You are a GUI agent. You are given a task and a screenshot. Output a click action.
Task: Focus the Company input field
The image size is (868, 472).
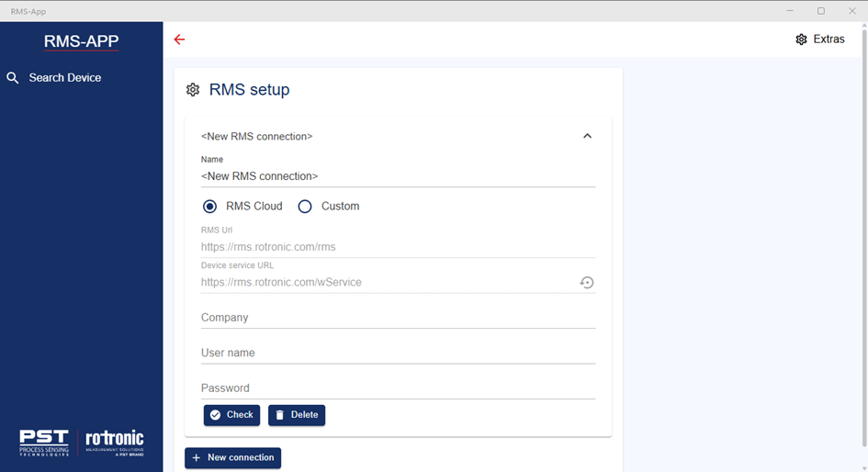pos(398,318)
